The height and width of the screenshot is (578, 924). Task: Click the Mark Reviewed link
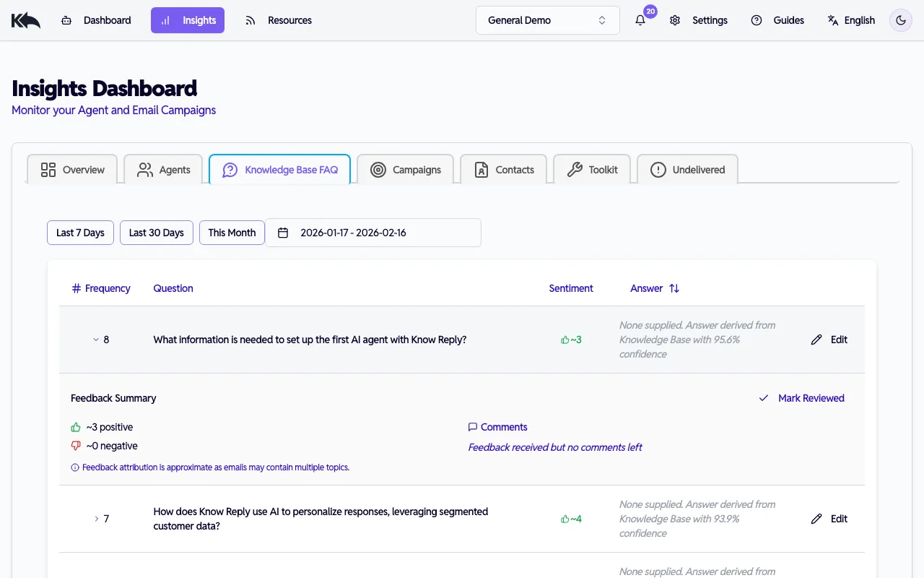(x=811, y=398)
